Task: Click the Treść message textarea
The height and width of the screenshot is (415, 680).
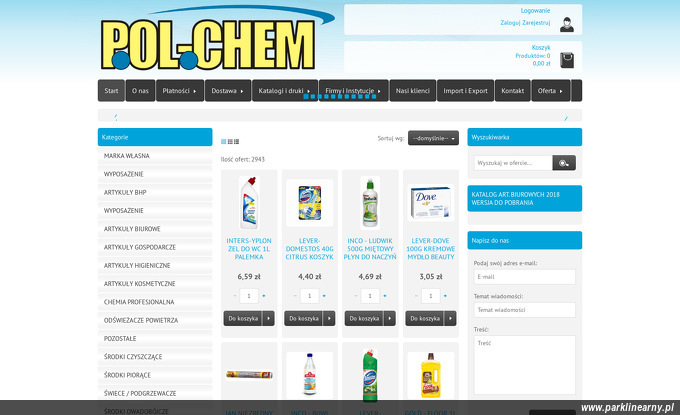Action: [x=525, y=365]
